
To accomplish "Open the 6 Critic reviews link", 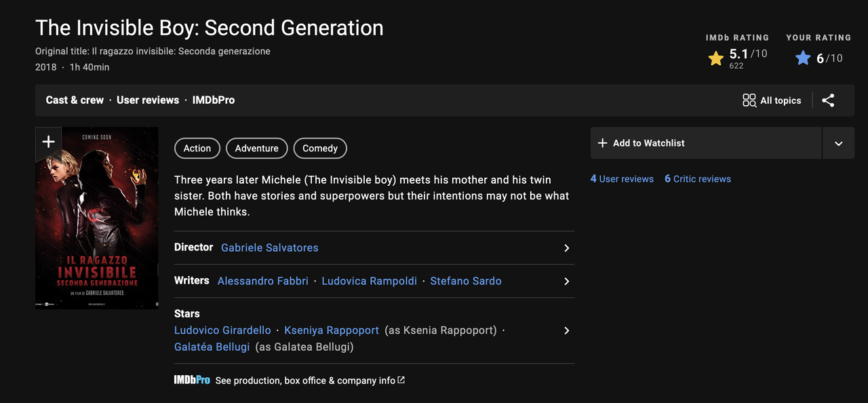I will (x=698, y=179).
